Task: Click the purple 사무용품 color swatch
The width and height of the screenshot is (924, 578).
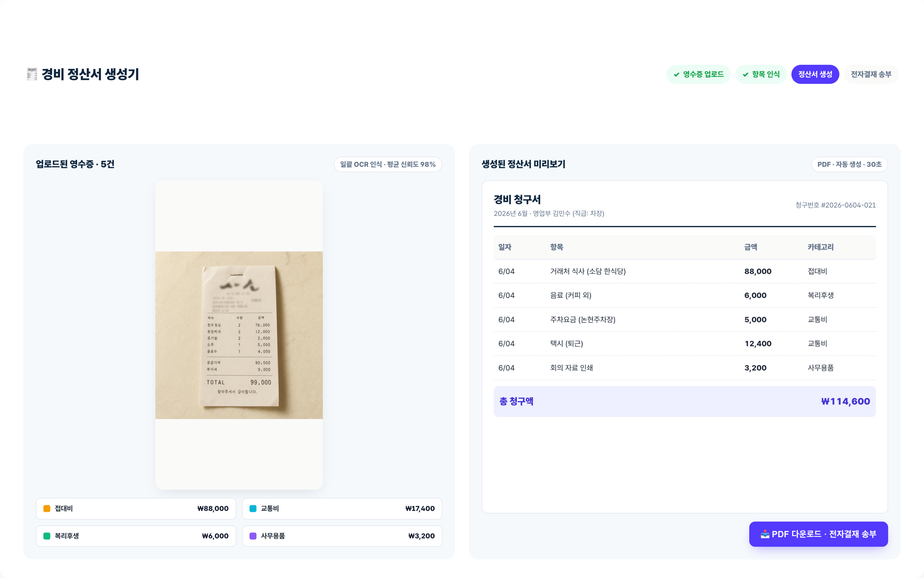Action: coord(253,536)
